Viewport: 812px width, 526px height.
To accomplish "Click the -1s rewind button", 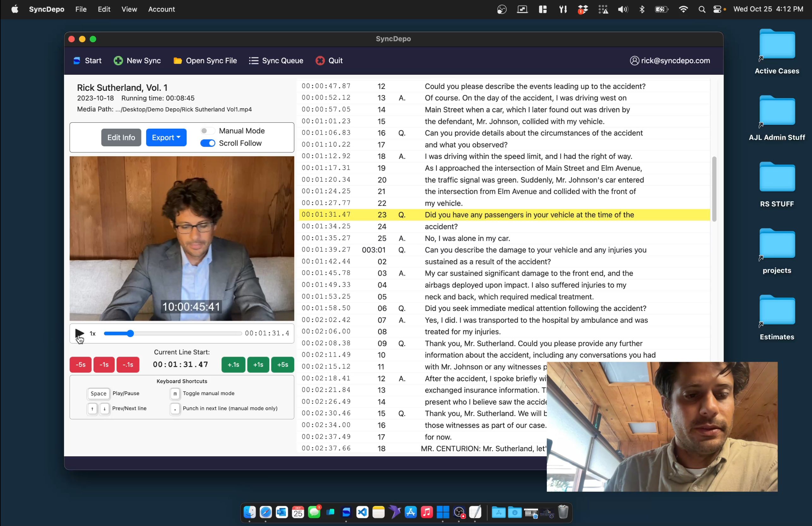I will (104, 364).
